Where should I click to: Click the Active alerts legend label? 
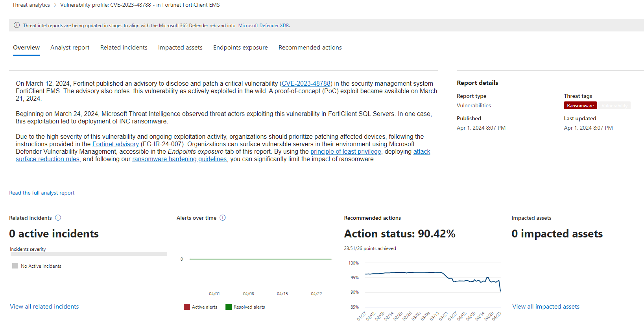(x=205, y=307)
